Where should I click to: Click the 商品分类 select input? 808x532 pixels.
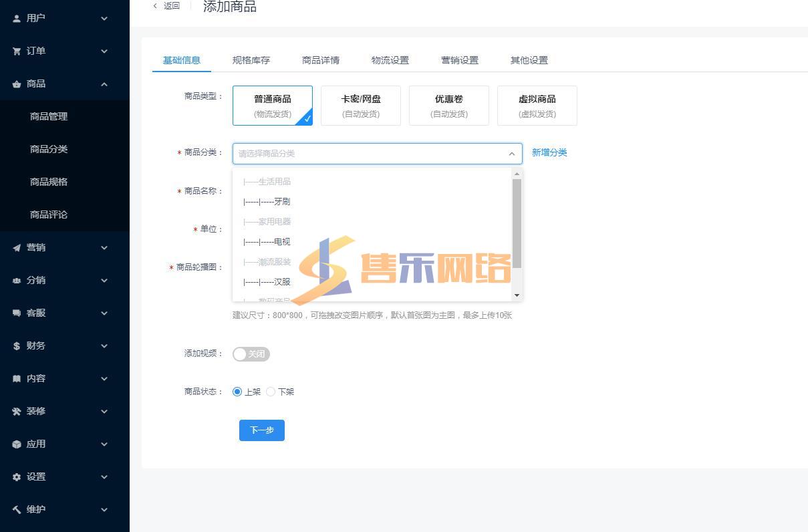pos(378,154)
